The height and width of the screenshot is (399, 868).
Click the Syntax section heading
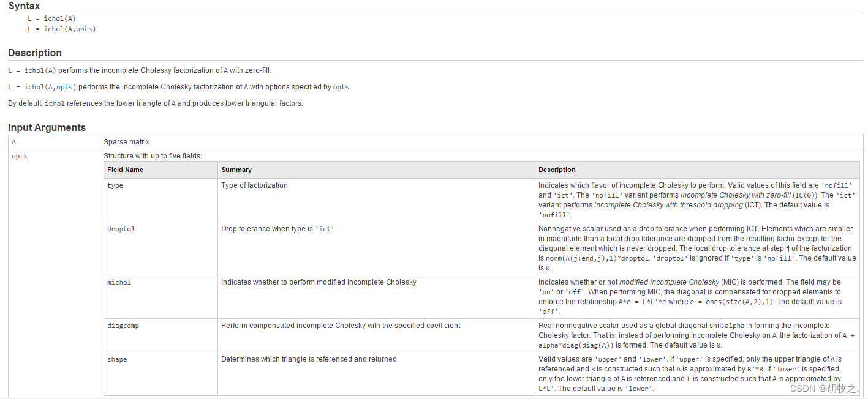point(25,6)
